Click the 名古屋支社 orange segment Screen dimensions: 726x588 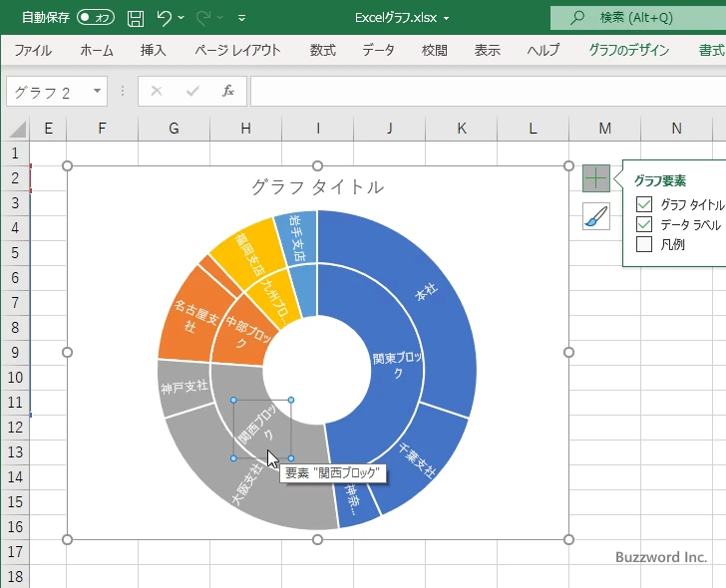pos(194,317)
